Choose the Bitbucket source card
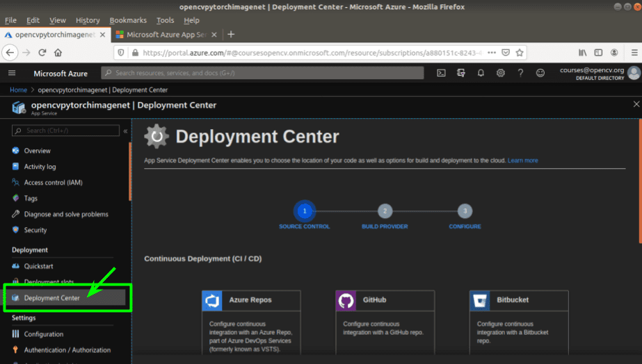 point(519,322)
